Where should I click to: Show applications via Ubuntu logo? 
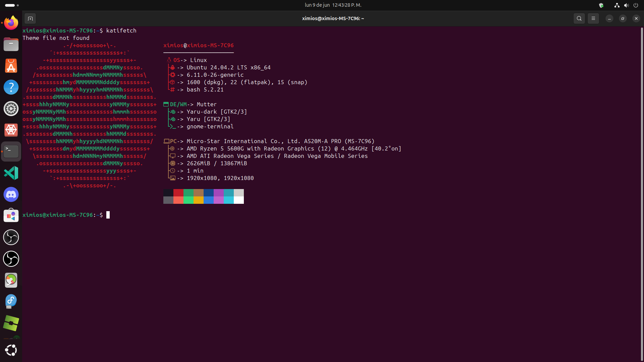[x=11, y=350]
